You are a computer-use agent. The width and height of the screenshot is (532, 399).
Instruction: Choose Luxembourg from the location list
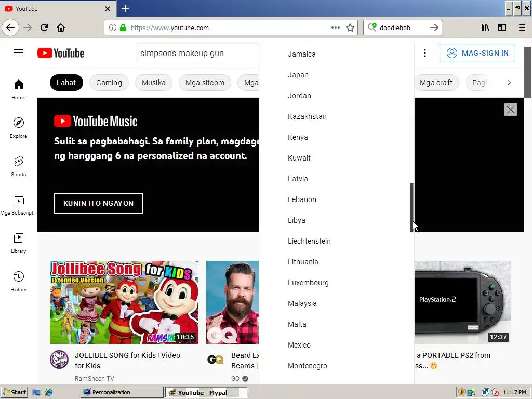tap(337, 283)
